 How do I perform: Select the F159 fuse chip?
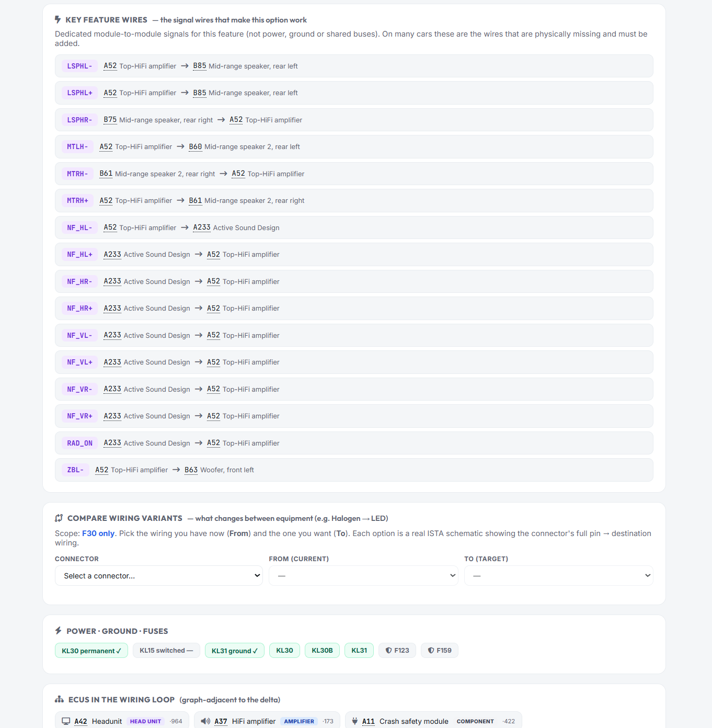[x=440, y=651]
